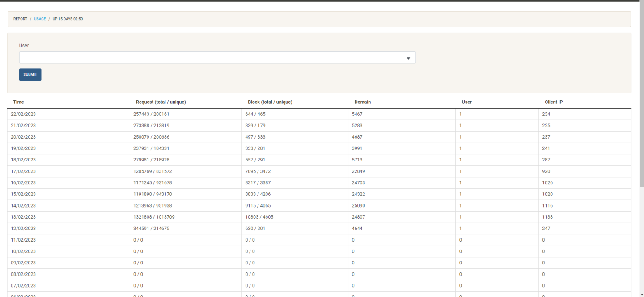Click block value 10803 / 4605
Image resolution: width=644 pixels, height=297 pixels.
pos(259,217)
